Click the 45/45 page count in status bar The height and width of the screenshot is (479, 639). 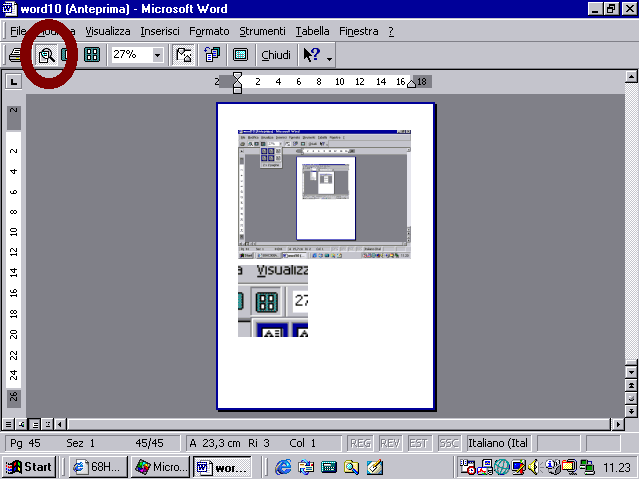click(x=149, y=443)
